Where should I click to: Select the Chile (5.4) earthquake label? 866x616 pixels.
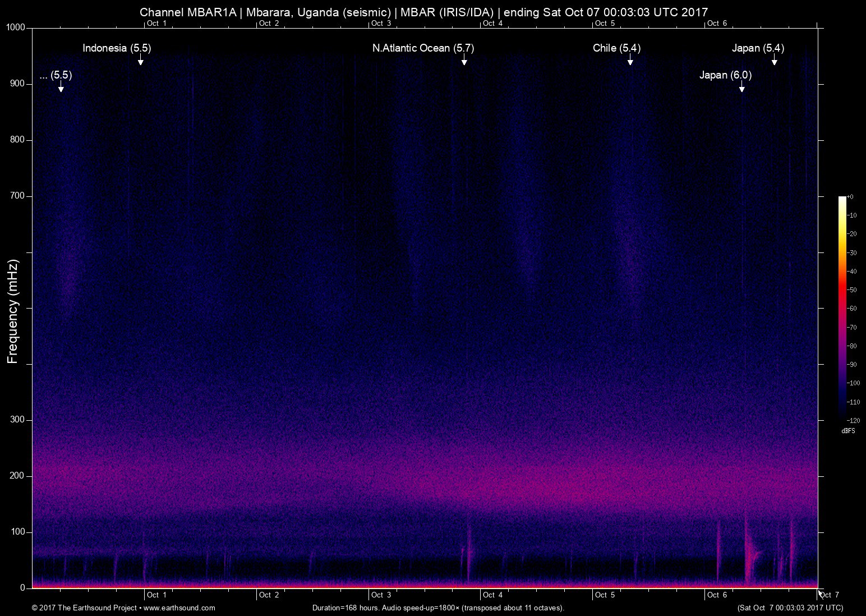616,48
